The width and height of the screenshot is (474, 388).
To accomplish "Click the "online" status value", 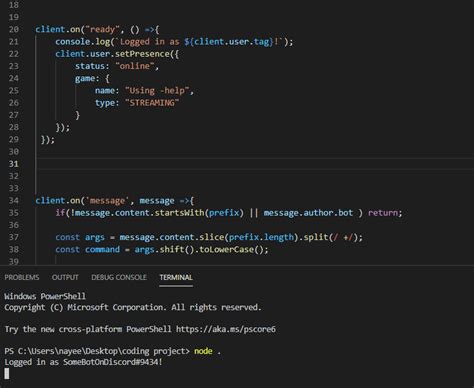I will [x=135, y=66].
